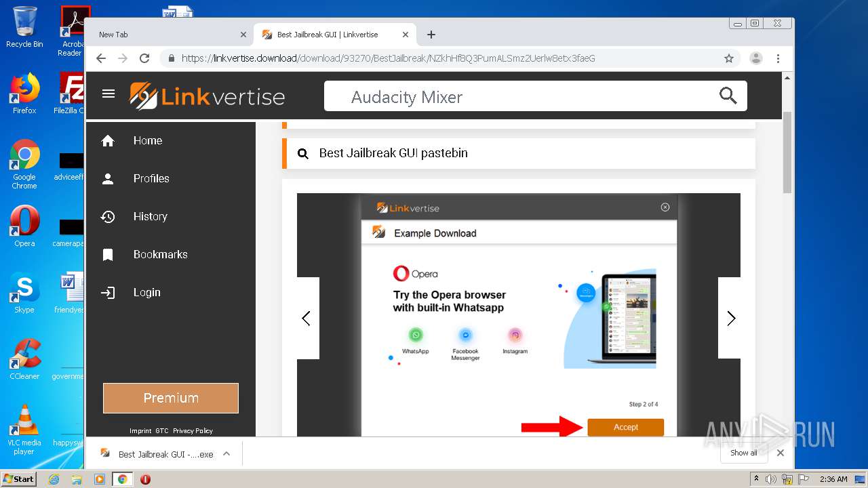Click the Linkvertise logo
The width and height of the screenshot is (868, 488).
click(x=207, y=96)
